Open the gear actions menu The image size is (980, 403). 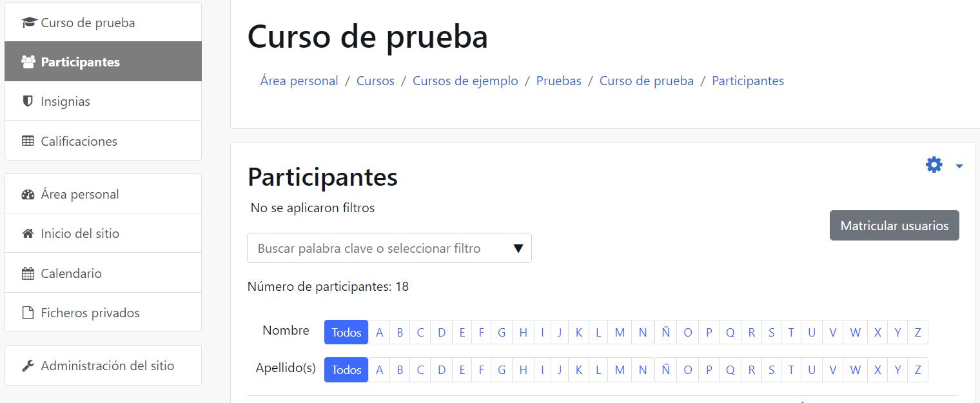pyautogui.click(x=934, y=165)
